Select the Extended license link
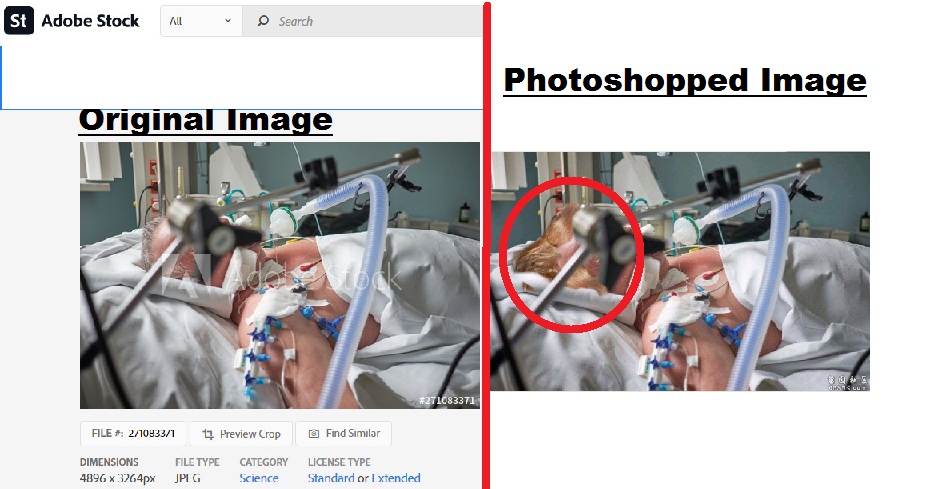This screenshot has width=948, height=489. pyautogui.click(x=396, y=478)
